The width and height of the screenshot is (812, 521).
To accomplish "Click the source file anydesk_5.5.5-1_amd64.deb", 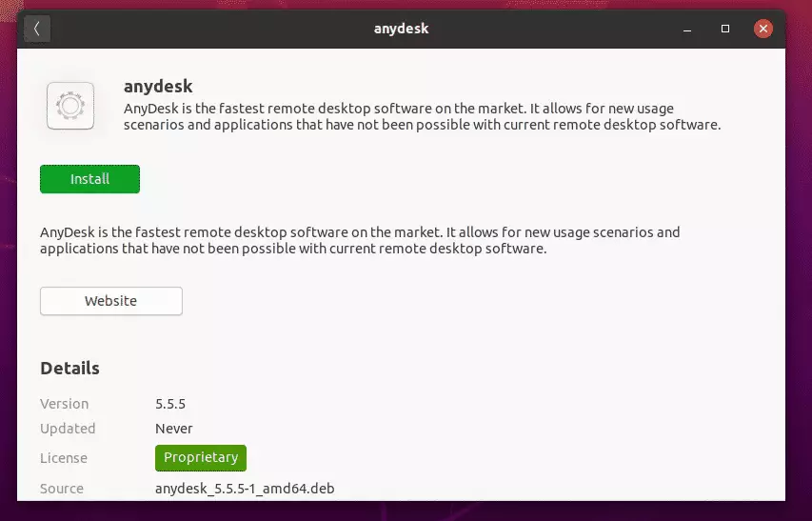I will tap(245, 489).
